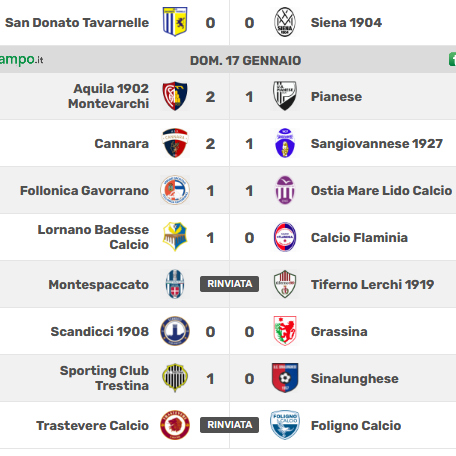Click the Sporting Club Trestina team name
The height and width of the screenshot is (456, 456).
coord(104,378)
